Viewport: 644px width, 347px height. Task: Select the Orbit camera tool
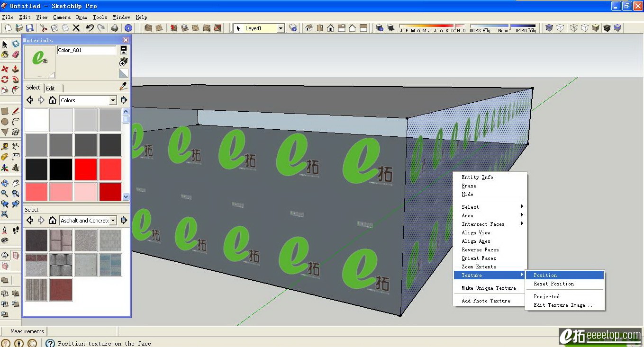point(5,183)
